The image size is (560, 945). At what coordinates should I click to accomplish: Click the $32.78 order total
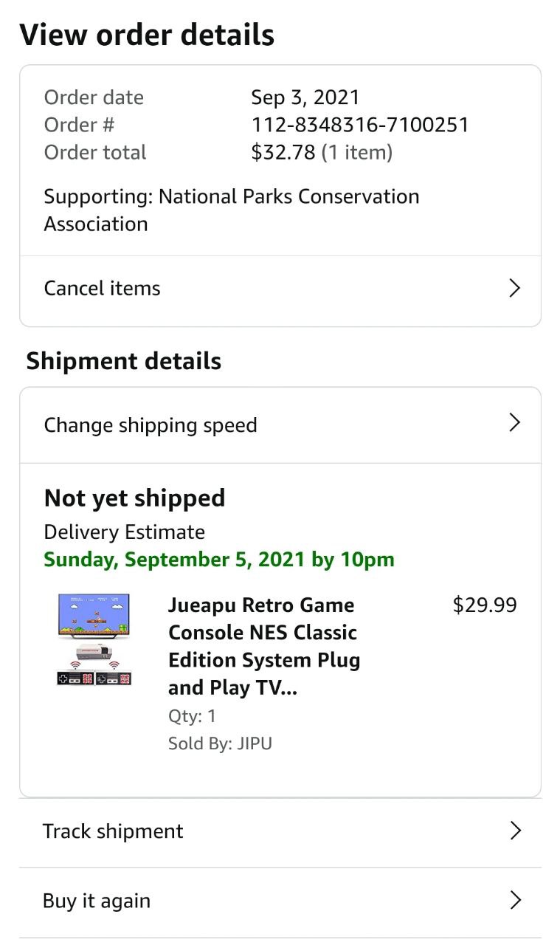[x=283, y=153]
